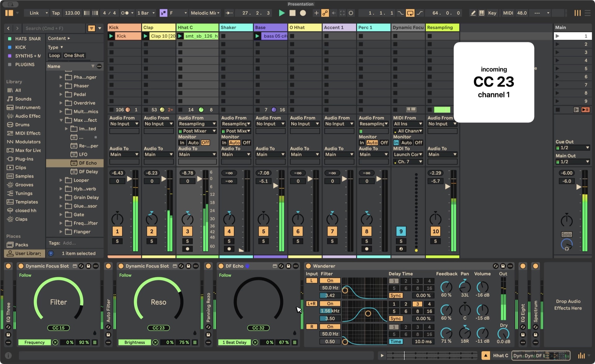Toggle the Loop switch icon
Viewport: 595px width, 364px height.
(410, 13)
